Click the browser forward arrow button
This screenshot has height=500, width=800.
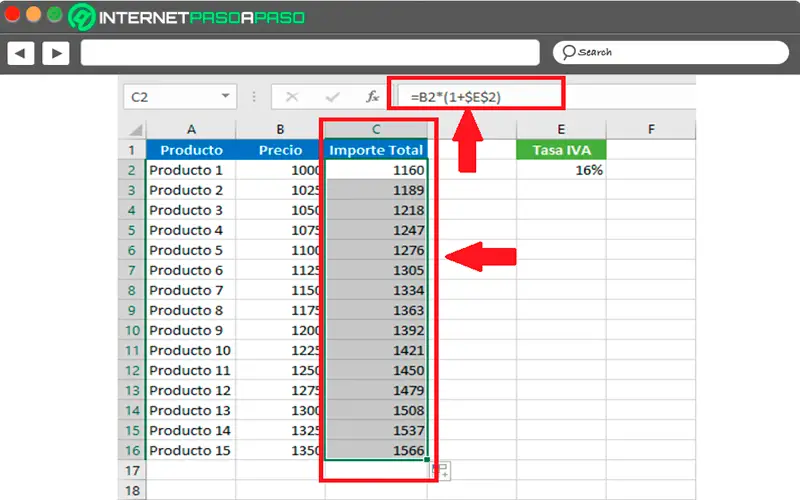pyautogui.click(x=56, y=53)
